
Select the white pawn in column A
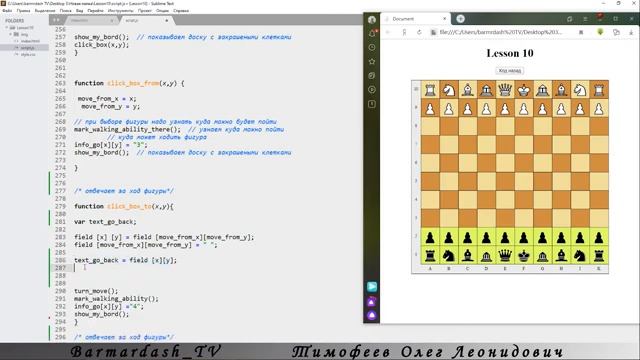coord(430,109)
